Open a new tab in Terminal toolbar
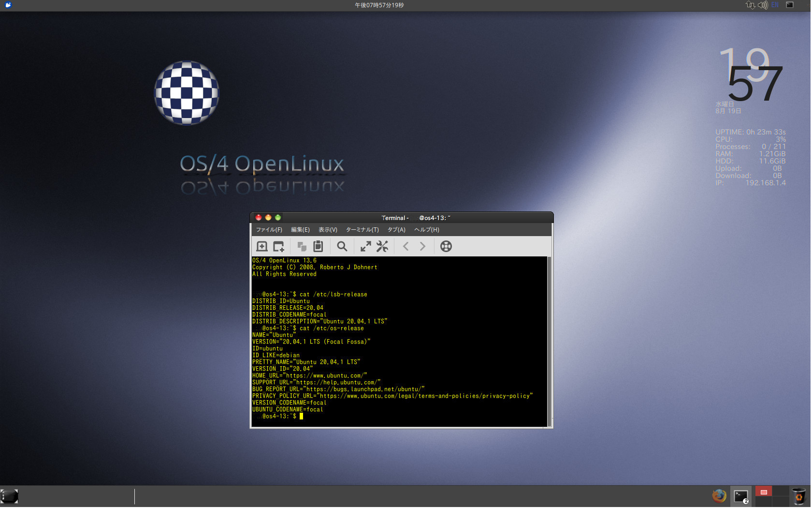 click(x=261, y=247)
